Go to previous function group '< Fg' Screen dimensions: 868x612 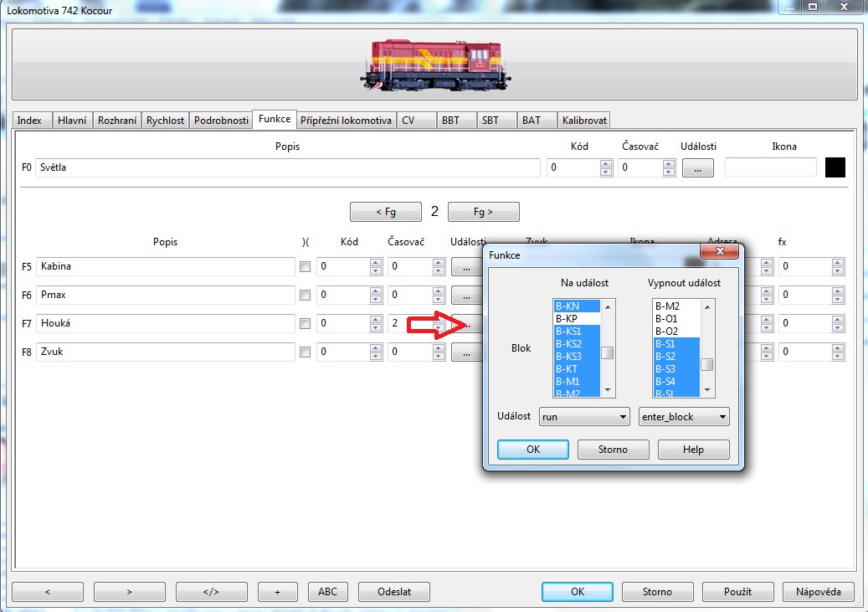[385, 212]
